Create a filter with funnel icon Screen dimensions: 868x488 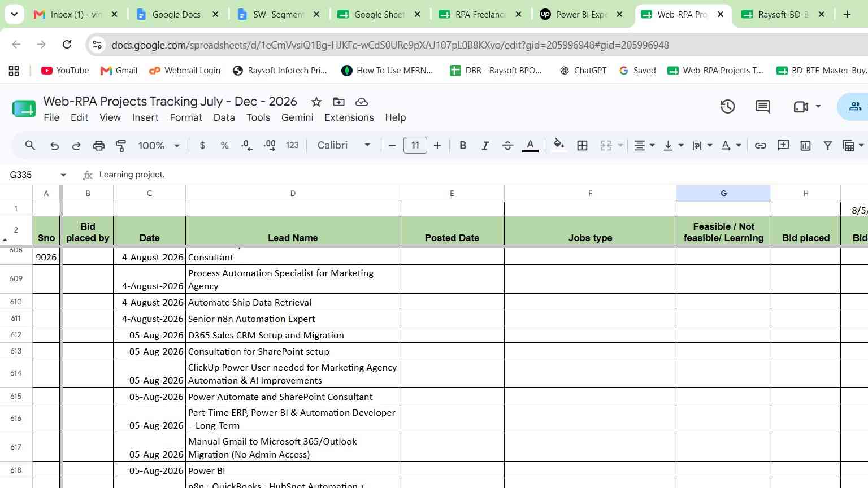pos(827,146)
